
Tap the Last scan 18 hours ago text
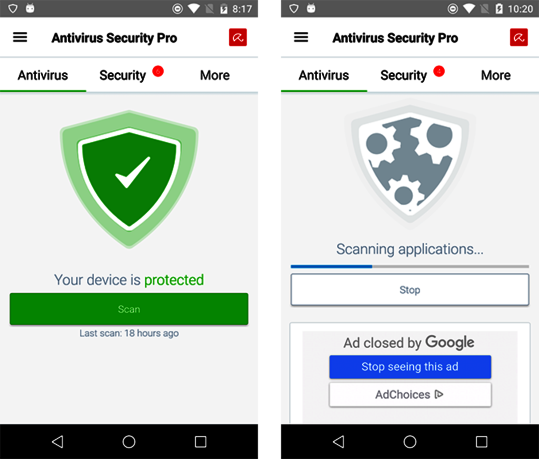(129, 333)
